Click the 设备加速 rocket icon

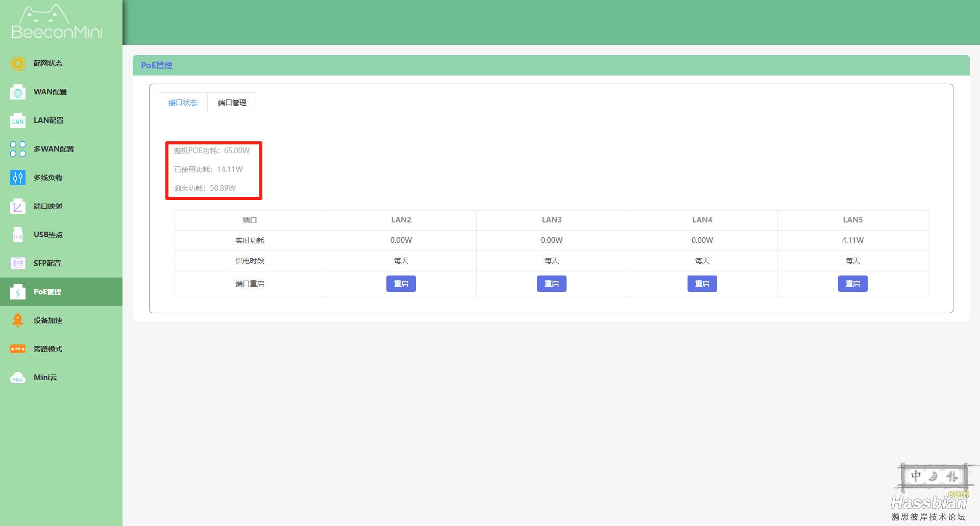[18, 320]
